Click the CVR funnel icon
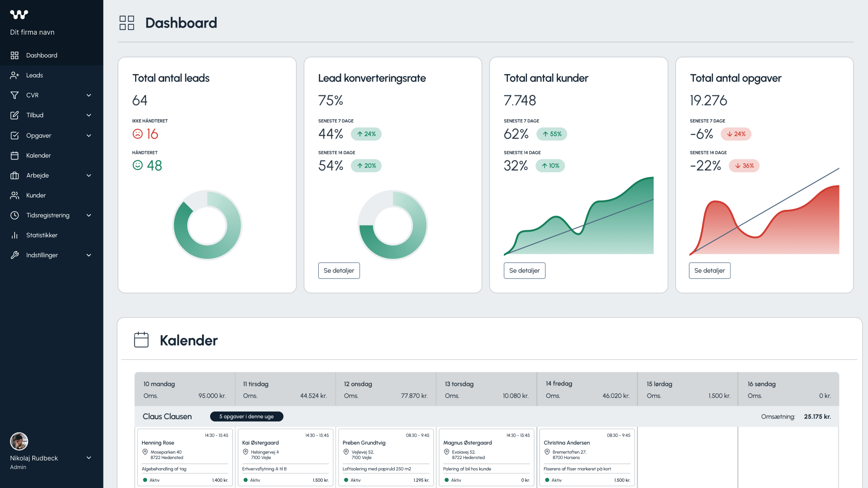868x488 pixels. 15,95
